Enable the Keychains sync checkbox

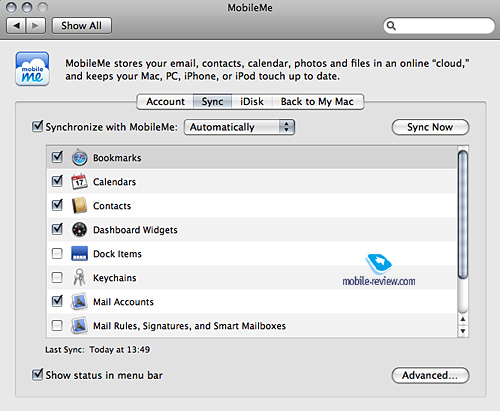(57, 277)
